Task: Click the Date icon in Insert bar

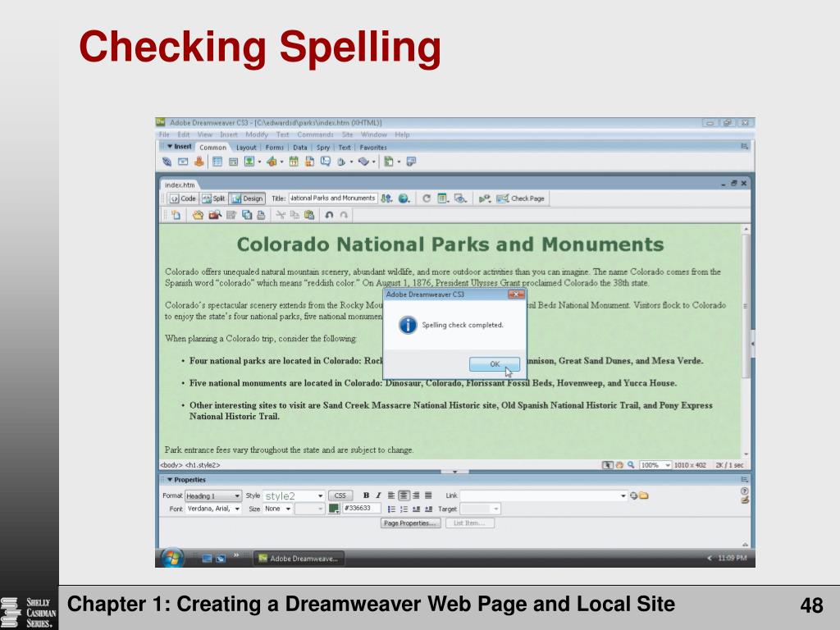Action: 294,162
